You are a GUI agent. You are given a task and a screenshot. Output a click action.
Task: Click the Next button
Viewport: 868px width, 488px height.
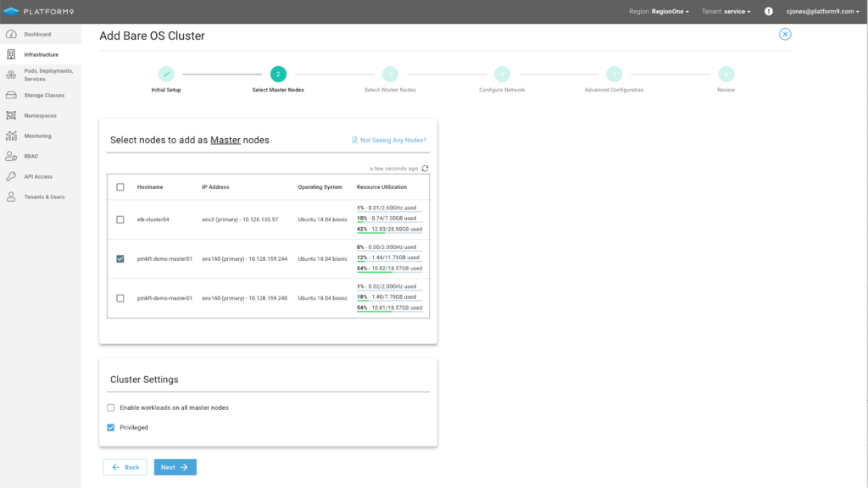pyautogui.click(x=175, y=467)
